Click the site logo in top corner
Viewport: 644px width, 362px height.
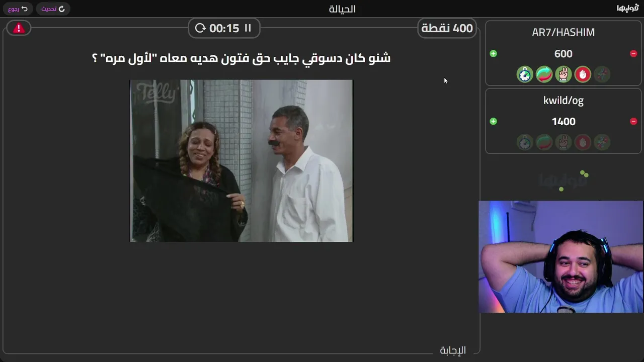627,8
